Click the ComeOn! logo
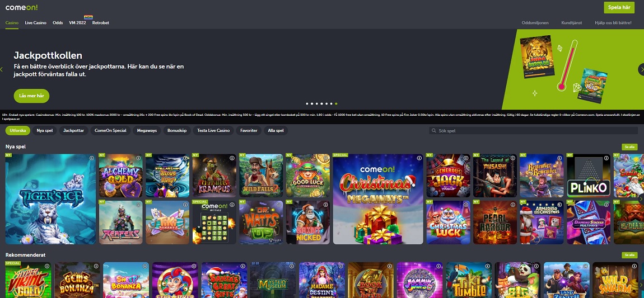Image resolution: width=644 pixels, height=298 pixels. [18, 8]
